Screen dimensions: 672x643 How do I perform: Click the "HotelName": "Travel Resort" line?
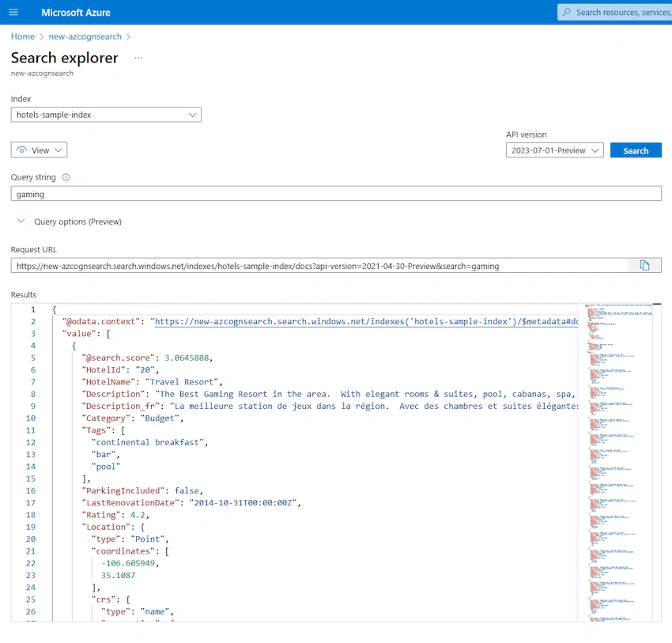(152, 381)
